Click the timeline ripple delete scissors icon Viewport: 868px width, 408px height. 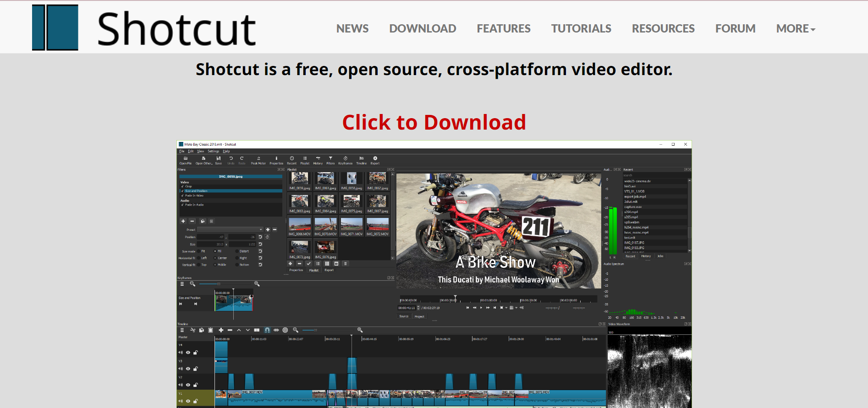(x=192, y=330)
